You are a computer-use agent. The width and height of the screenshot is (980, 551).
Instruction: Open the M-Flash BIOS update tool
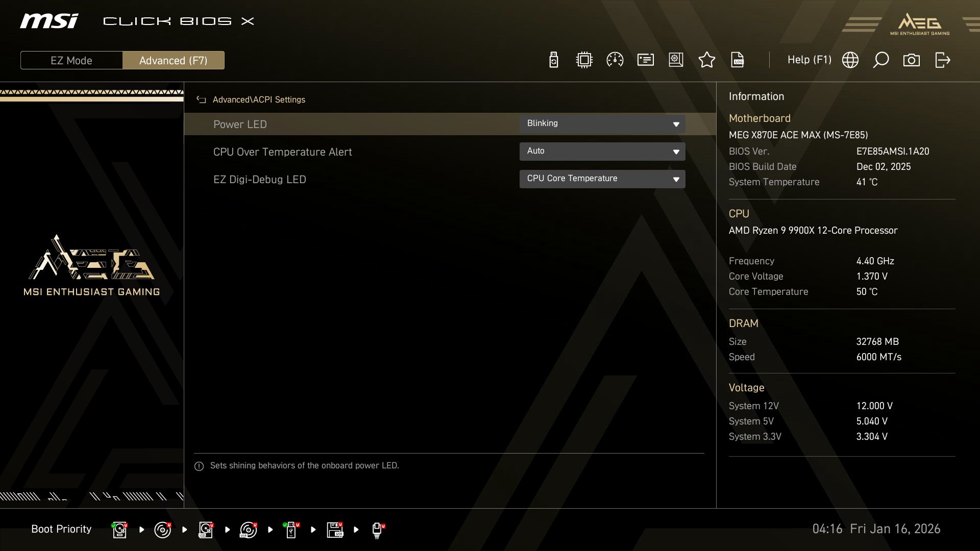(553, 60)
